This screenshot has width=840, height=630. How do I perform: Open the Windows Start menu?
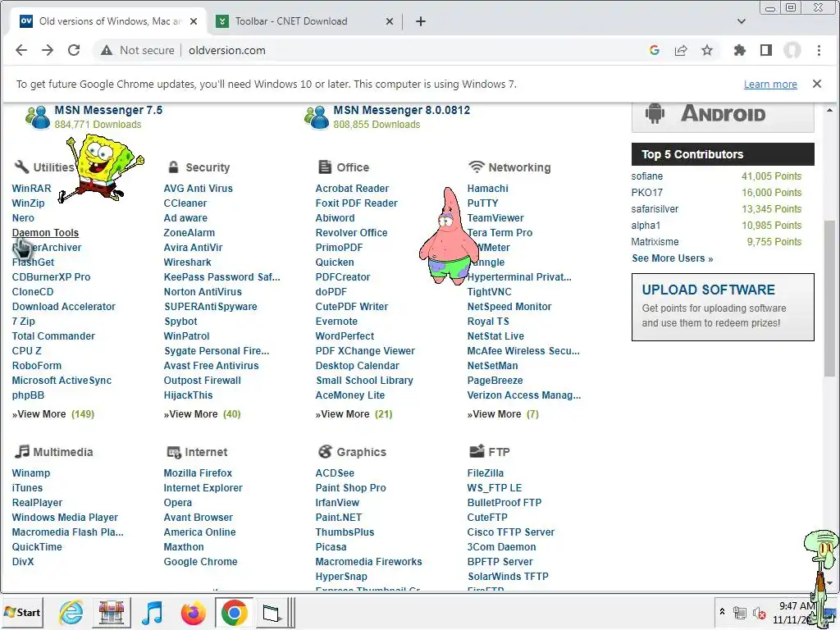[x=22, y=612]
